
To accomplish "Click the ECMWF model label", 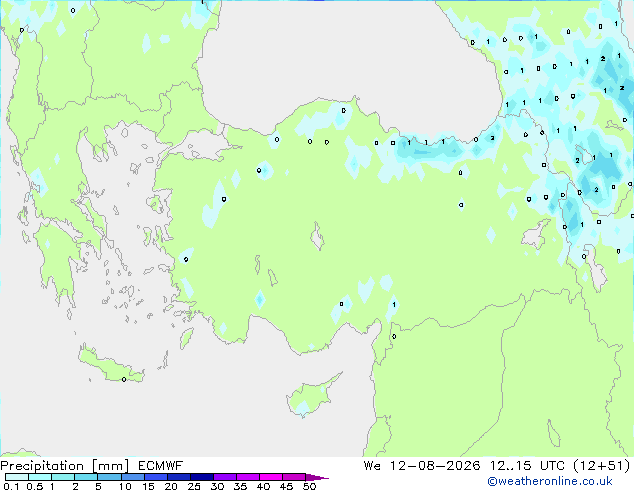I will coord(161,466).
